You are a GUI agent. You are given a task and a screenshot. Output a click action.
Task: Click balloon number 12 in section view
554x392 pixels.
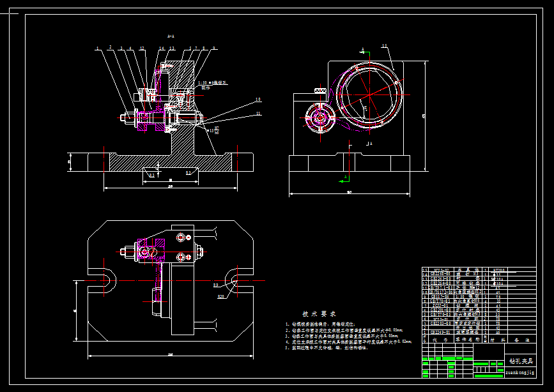[142, 48]
